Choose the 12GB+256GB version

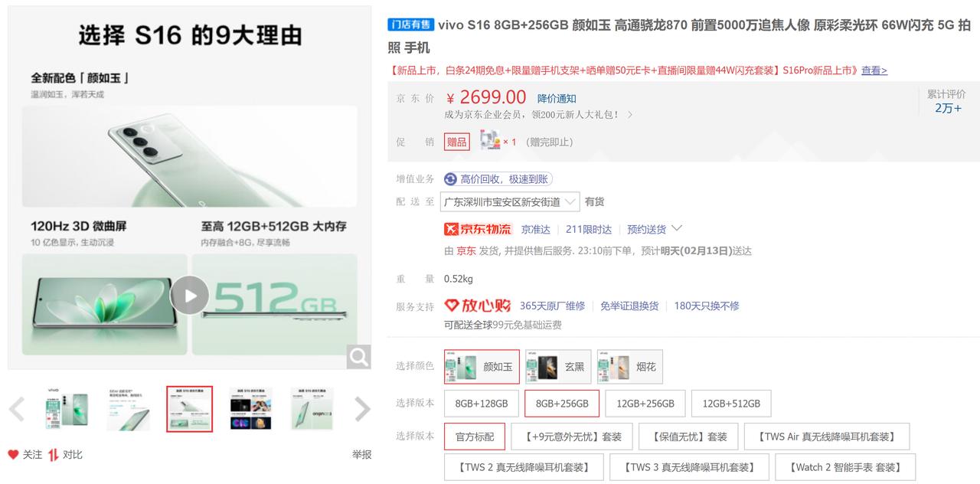click(645, 404)
